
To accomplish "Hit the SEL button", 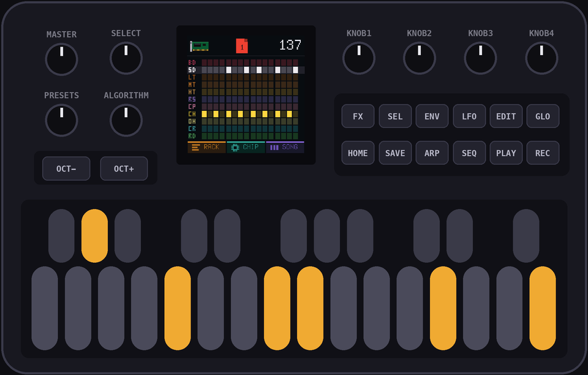I will tap(395, 116).
